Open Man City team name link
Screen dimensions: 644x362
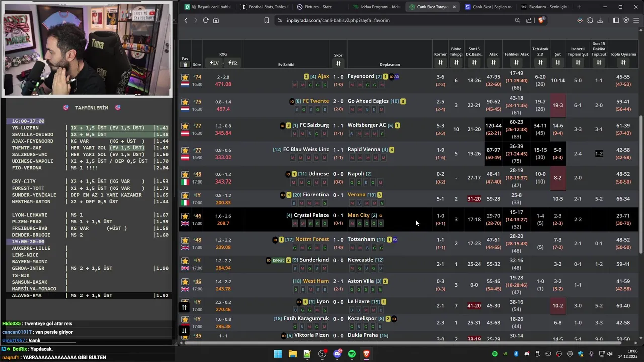coord(359,215)
